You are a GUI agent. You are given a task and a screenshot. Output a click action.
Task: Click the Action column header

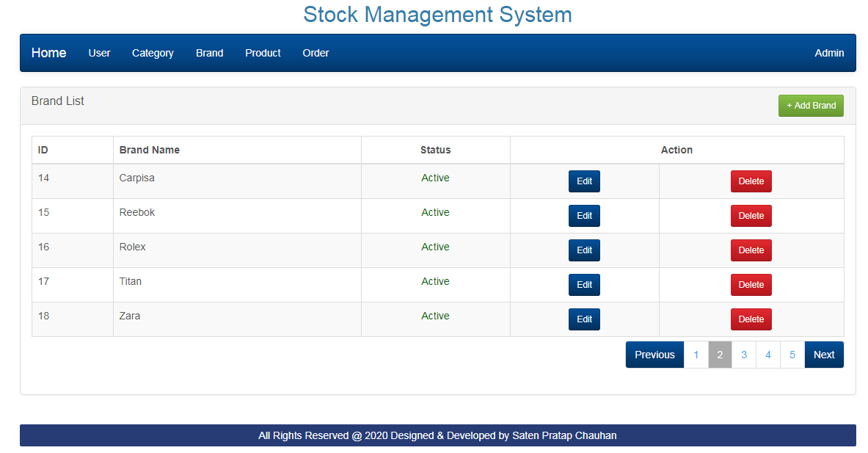(677, 150)
